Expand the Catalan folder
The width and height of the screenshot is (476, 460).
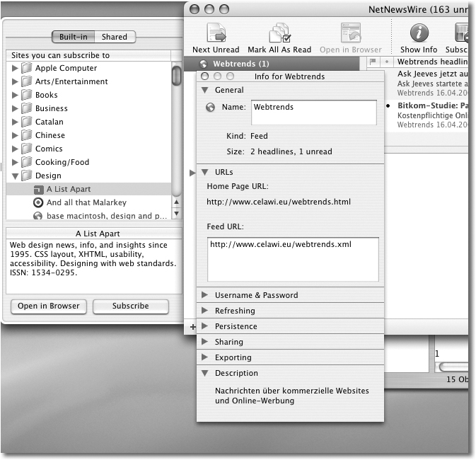click(15, 122)
